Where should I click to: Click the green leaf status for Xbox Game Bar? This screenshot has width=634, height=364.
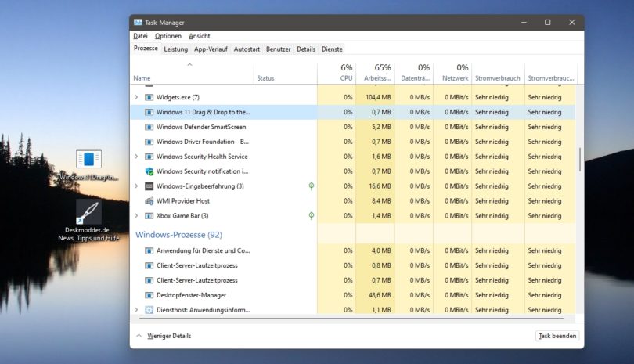(x=311, y=215)
